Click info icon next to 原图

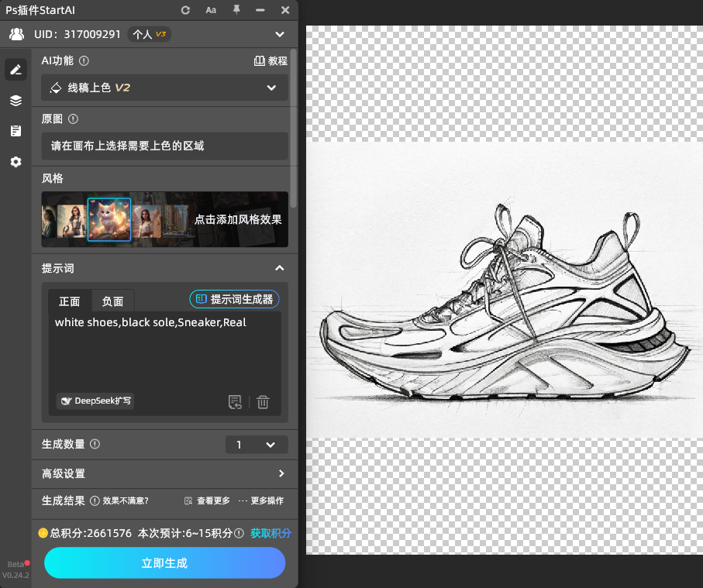pos(73,119)
